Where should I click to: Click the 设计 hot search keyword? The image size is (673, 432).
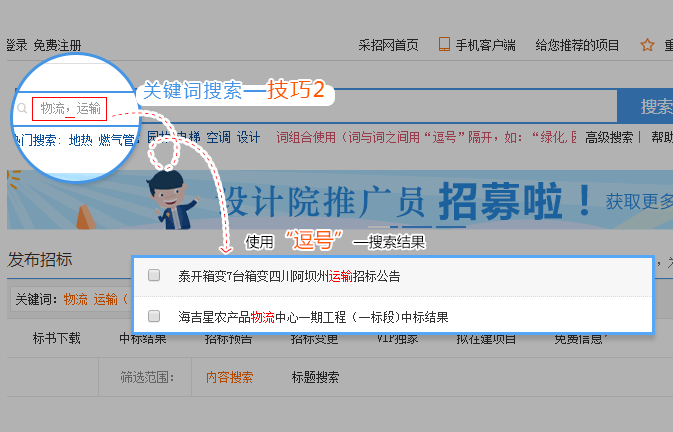click(x=249, y=137)
